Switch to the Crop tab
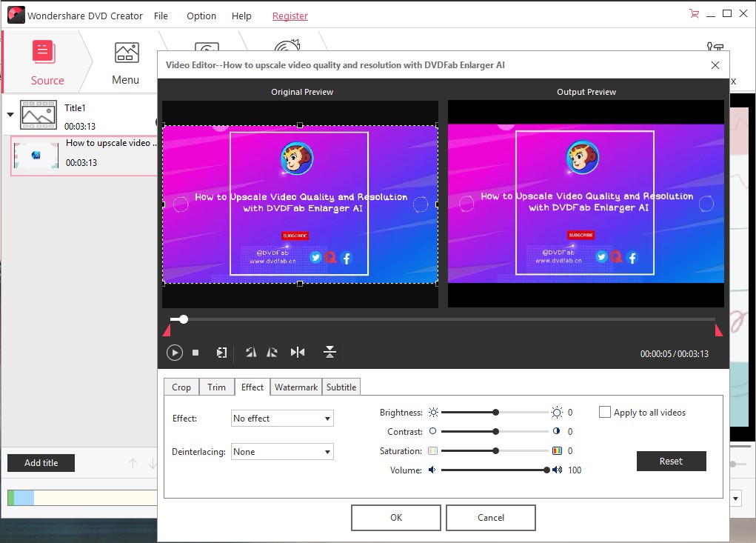 pyautogui.click(x=181, y=387)
